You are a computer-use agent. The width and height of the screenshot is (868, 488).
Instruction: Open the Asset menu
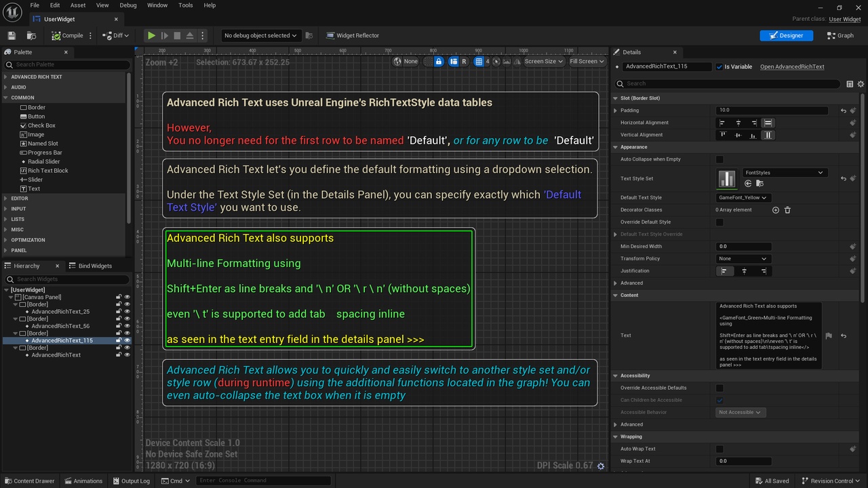point(78,5)
